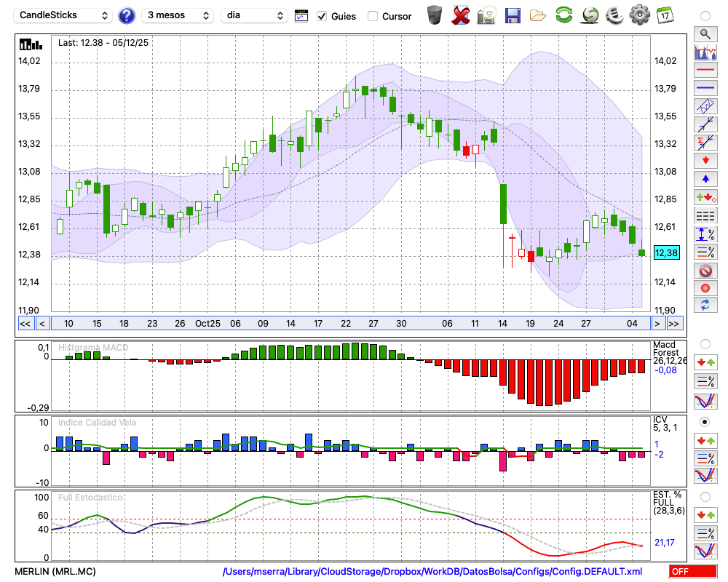The width and height of the screenshot is (728, 582).
Task: Take a chart snapshot with camera icon
Action: [x=486, y=15]
